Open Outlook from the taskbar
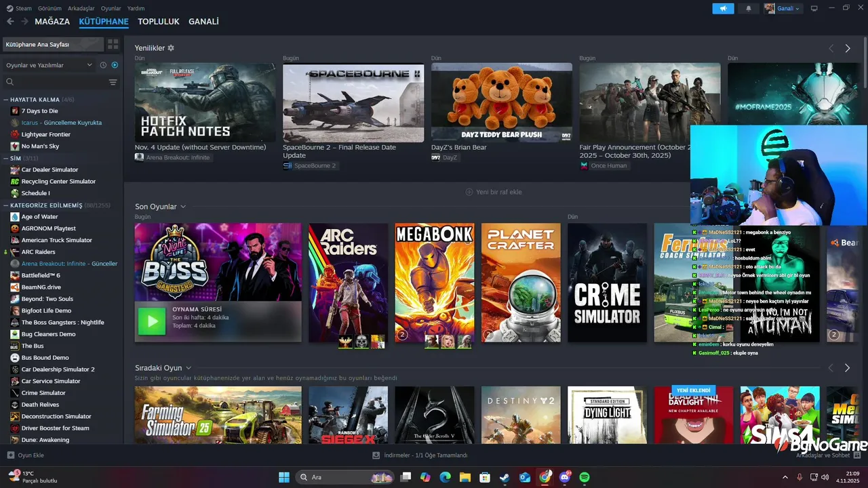The width and height of the screenshot is (868, 488). click(524, 477)
